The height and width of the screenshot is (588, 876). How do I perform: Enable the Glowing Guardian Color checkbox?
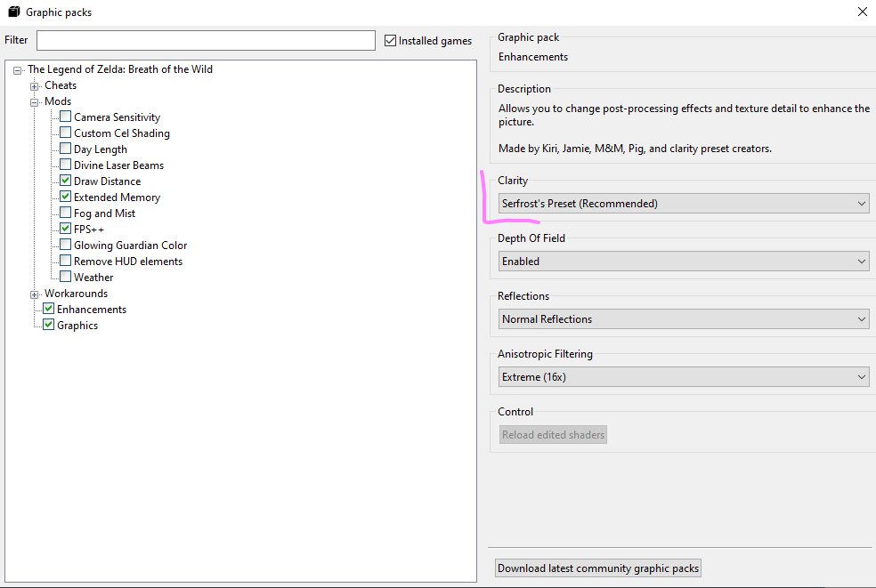pyautogui.click(x=65, y=245)
